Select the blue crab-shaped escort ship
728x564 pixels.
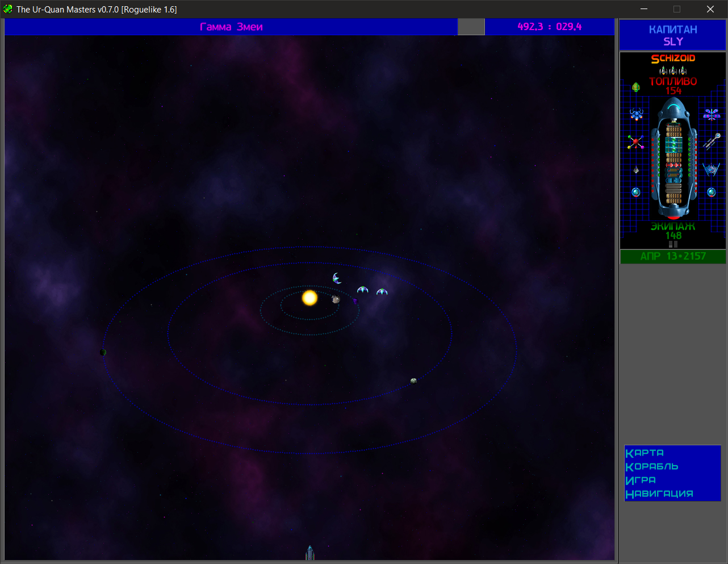coord(636,114)
